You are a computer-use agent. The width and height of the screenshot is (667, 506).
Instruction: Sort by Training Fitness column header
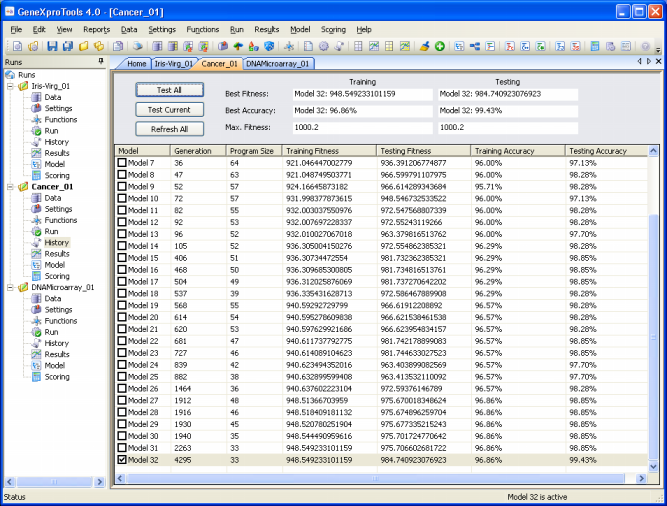click(x=311, y=150)
